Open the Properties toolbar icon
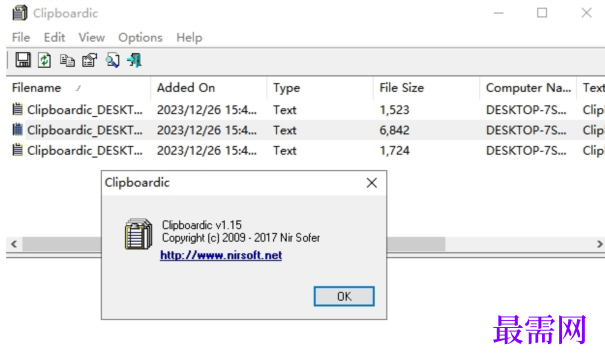 pyautogui.click(x=90, y=61)
